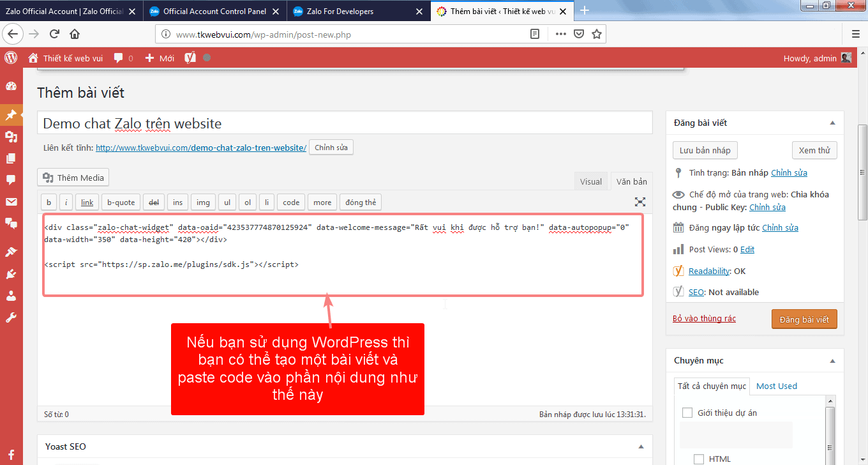Check the Giới thiệu dự án category

click(x=687, y=413)
